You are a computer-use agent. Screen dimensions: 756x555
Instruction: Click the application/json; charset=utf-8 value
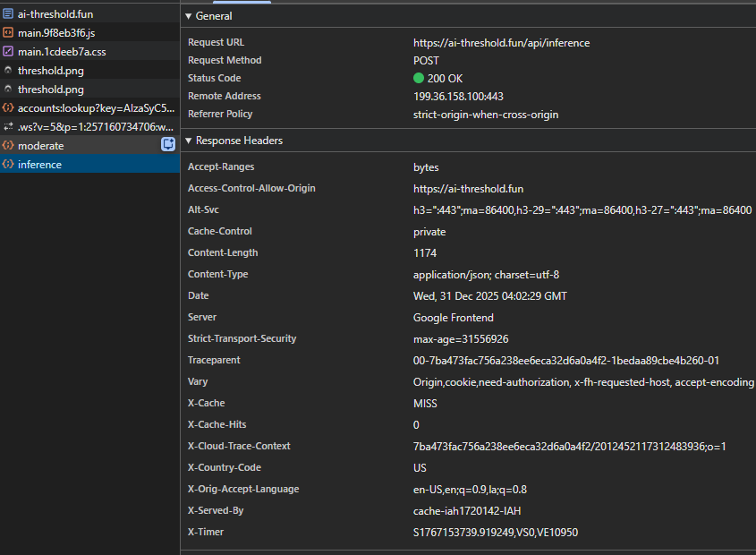[x=486, y=275]
